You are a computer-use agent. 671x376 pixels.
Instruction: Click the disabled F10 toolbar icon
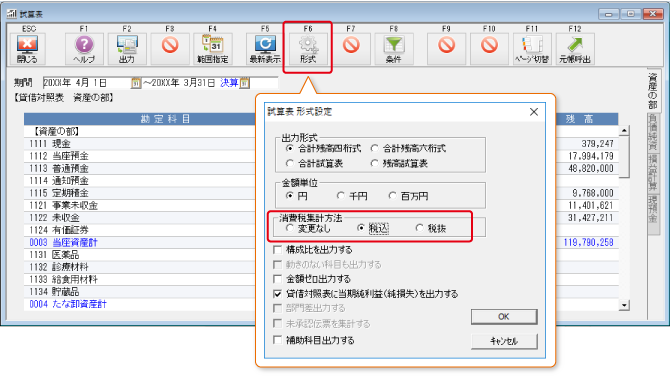(x=489, y=49)
